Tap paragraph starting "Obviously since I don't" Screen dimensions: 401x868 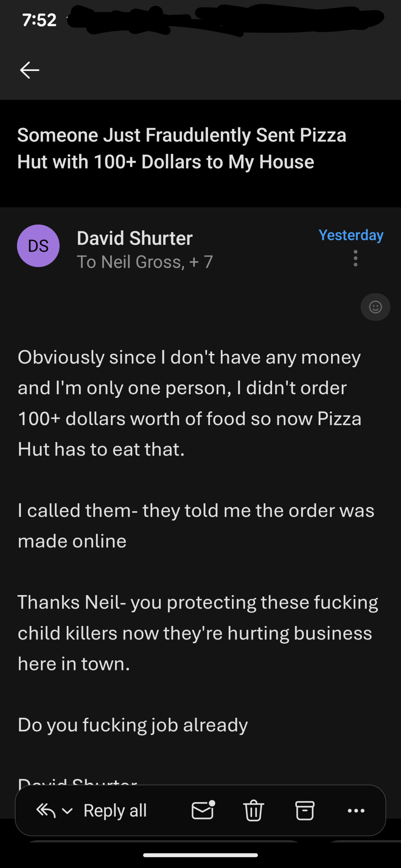click(x=189, y=403)
